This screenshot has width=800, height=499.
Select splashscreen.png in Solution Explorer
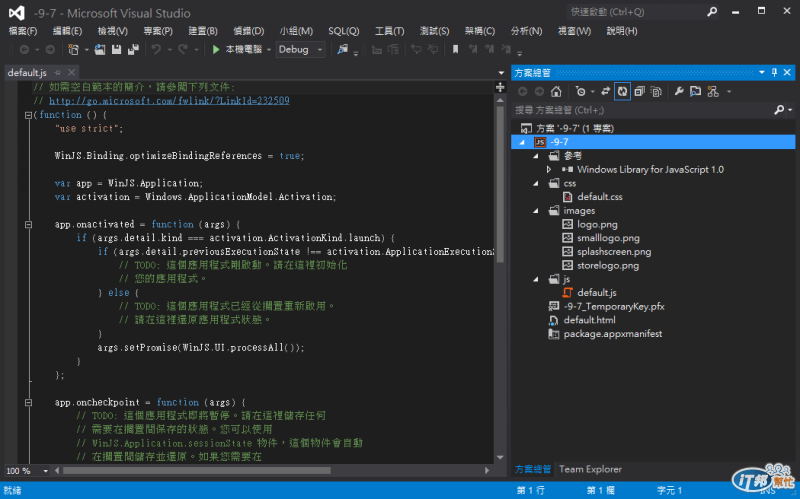coord(614,252)
